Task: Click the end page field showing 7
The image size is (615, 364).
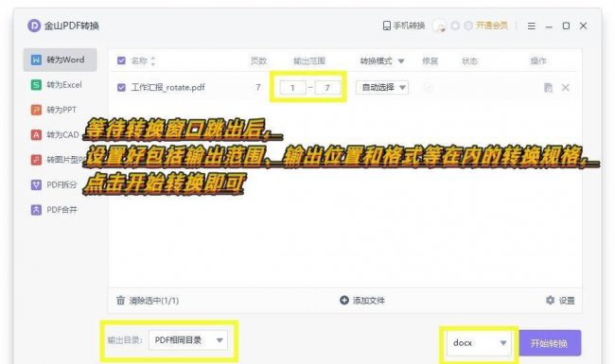Action: pyautogui.click(x=327, y=87)
